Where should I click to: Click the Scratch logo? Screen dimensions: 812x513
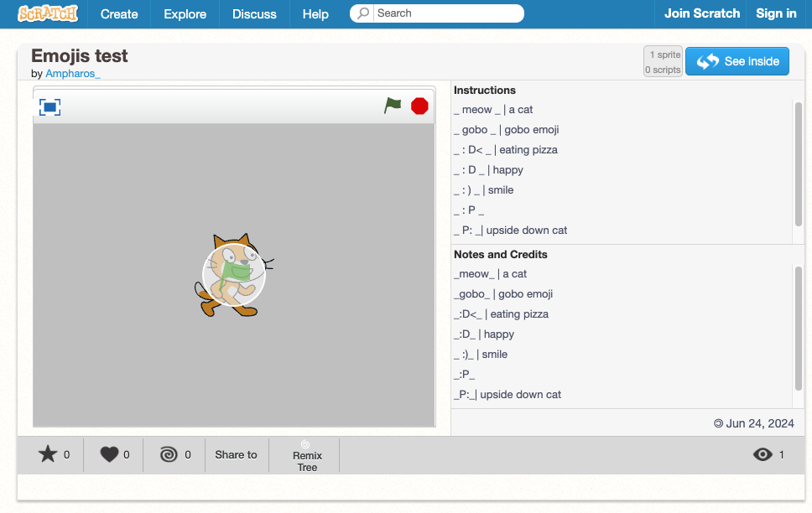[x=48, y=13]
